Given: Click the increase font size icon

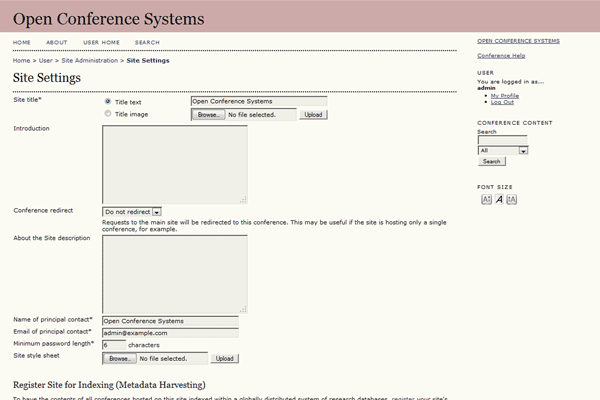Looking at the screenshot, I should pos(511,199).
